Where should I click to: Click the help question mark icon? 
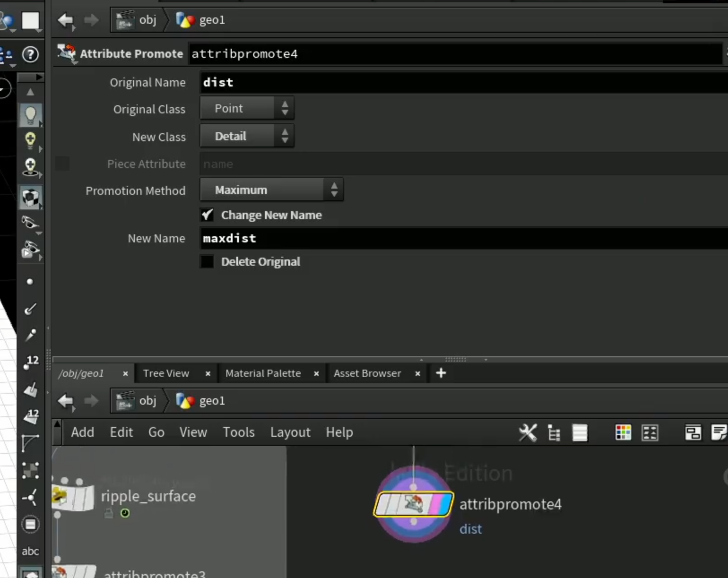30,55
